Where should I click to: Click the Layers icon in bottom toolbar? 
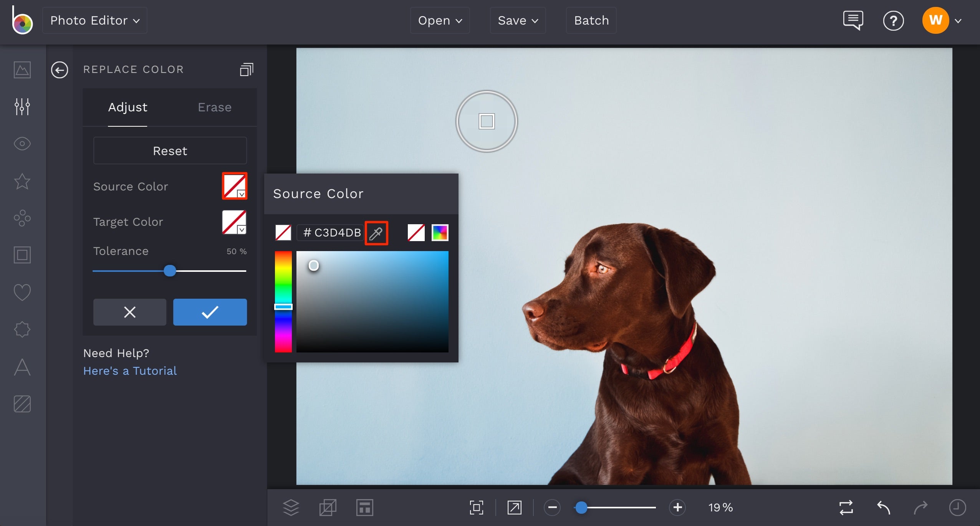point(291,507)
